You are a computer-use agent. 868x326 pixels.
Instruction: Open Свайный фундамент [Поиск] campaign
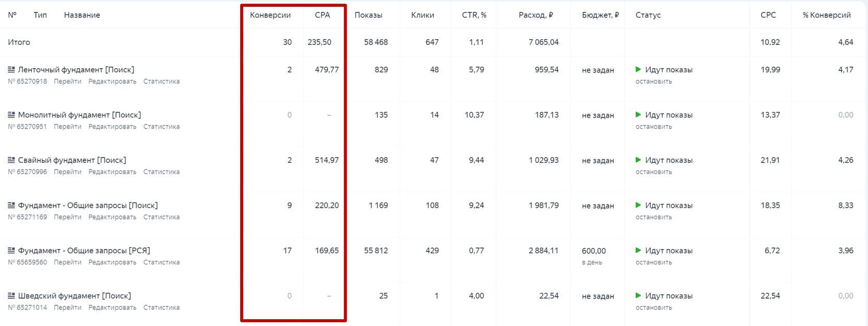point(72,160)
